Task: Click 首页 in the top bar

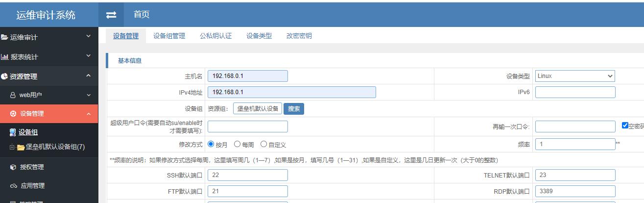Action: tap(142, 15)
